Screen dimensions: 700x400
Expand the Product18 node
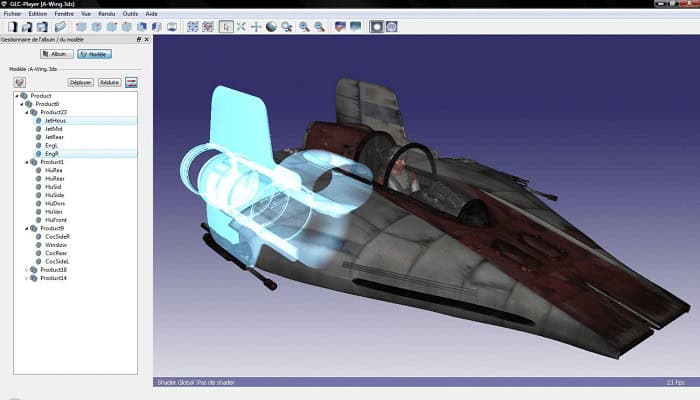(27, 270)
